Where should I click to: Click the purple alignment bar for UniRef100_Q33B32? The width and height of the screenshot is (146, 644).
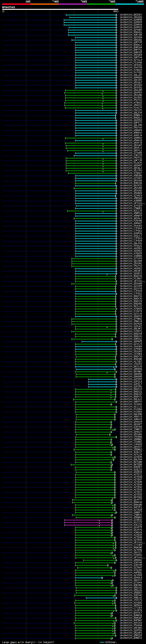[x=89, y=520]
